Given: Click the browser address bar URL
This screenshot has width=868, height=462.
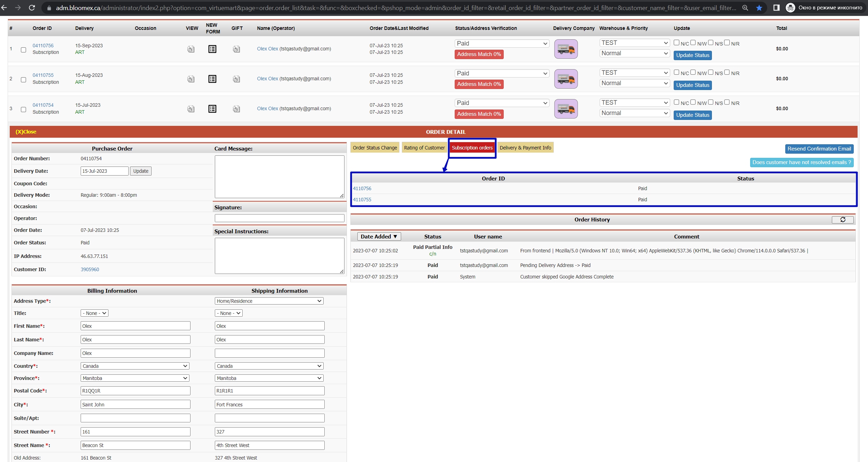Looking at the screenshot, I should (x=396, y=8).
